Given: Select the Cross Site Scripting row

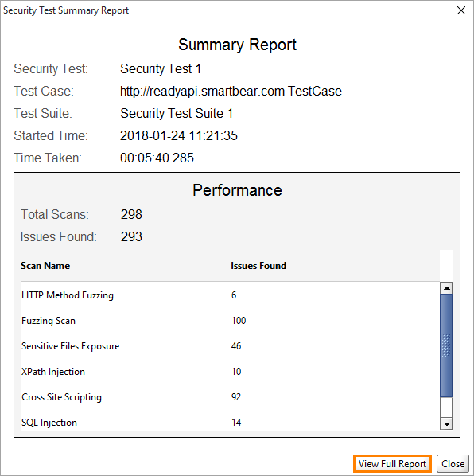Looking at the screenshot, I should (x=230, y=397).
